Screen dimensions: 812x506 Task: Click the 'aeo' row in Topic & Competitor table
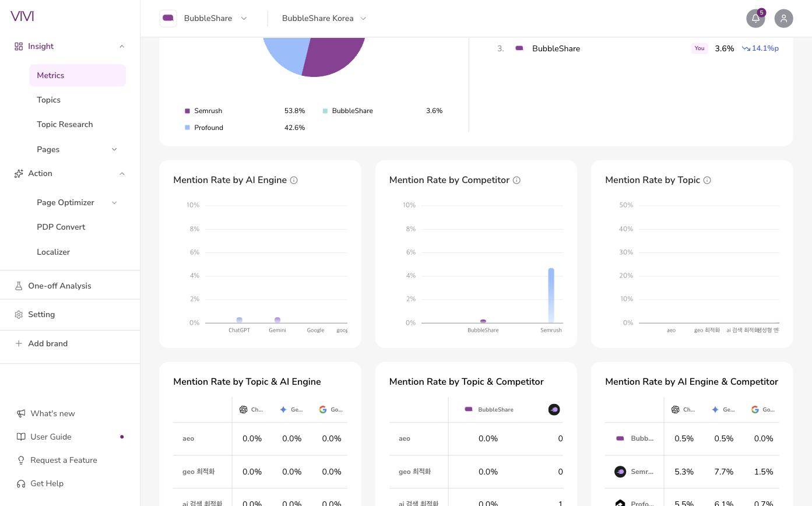[x=476, y=438]
